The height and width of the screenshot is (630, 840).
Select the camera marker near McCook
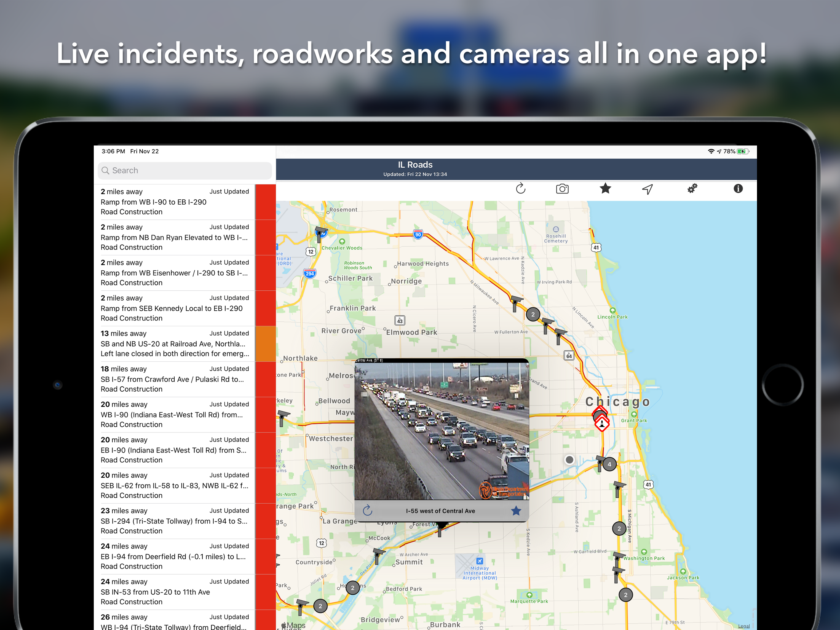(378, 556)
